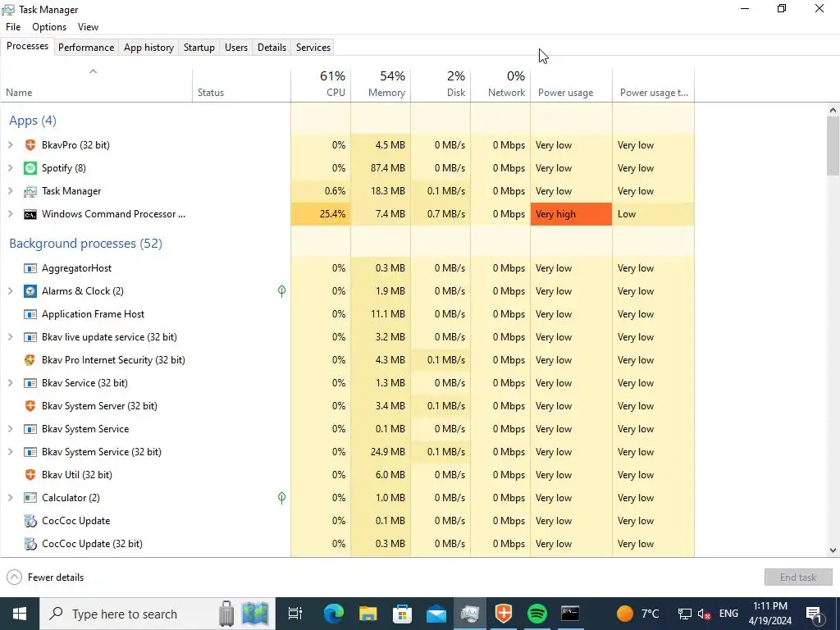The image size is (840, 630).
Task: Expand the Calculator (2) group
Action: click(x=10, y=498)
